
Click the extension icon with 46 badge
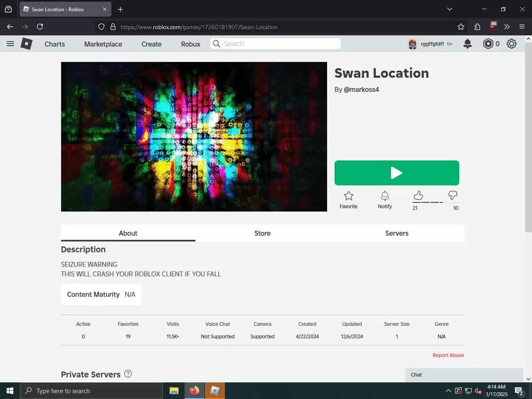(x=493, y=26)
